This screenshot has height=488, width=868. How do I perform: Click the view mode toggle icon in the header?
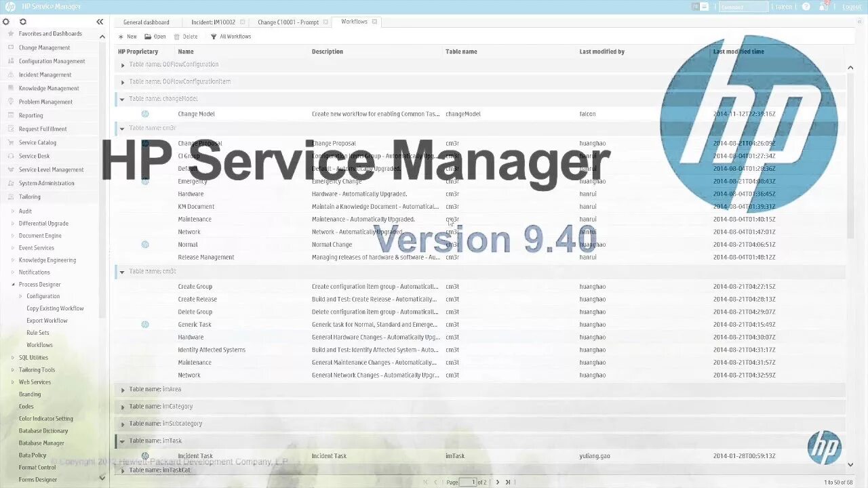point(701,7)
